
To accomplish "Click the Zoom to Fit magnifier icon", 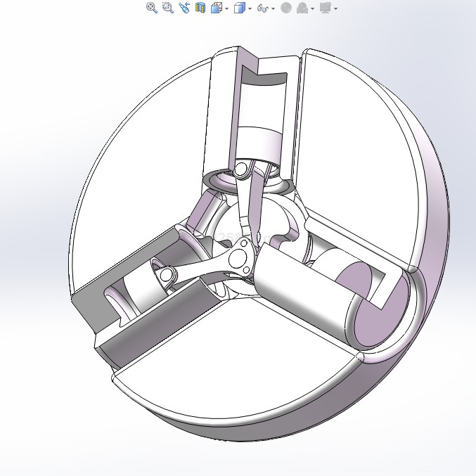I will (151, 8).
